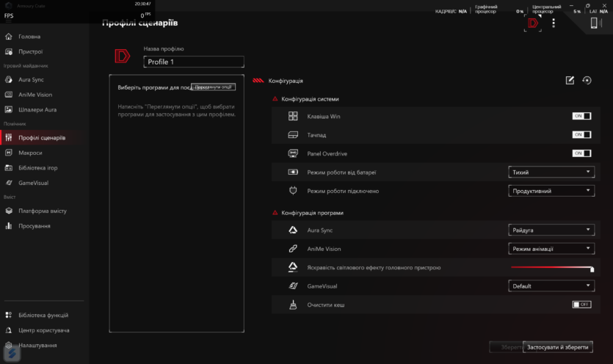Click the edit configuration pencil icon
Image resolution: width=613 pixels, height=364 pixels.
(570, 81)
